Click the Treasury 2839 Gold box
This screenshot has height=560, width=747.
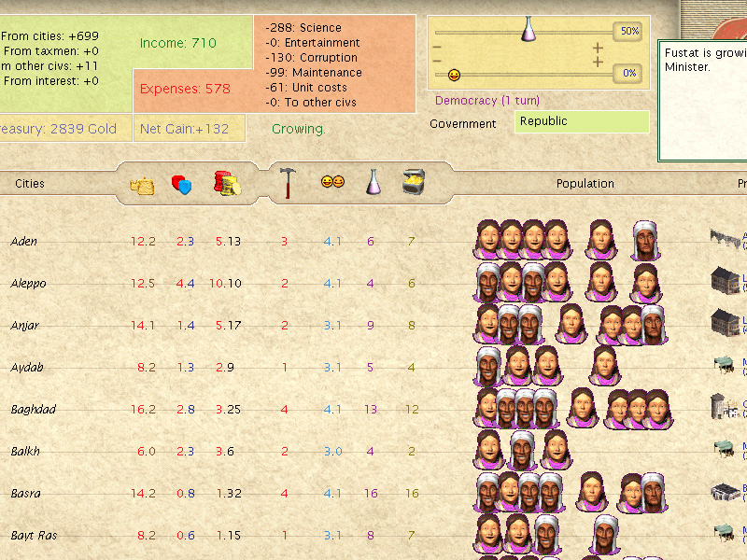[65, 129]
